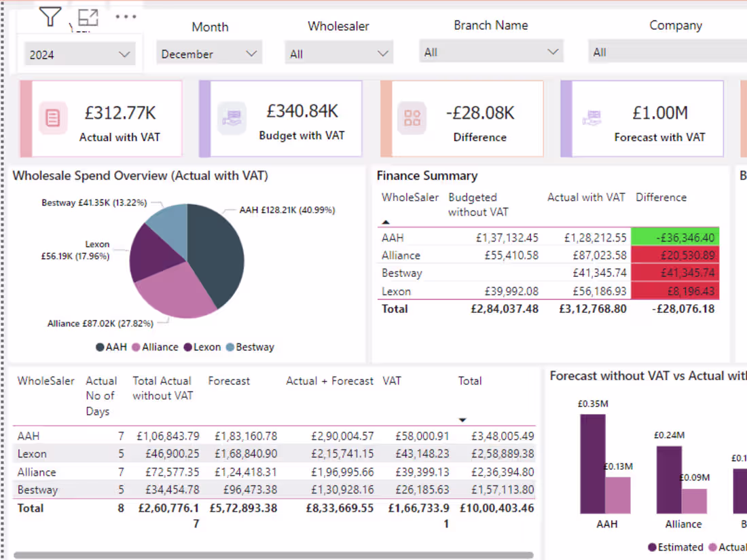Select the Total row in Finance Summary
This screenshot has width=747, height=560.
(x=475, y=309)
